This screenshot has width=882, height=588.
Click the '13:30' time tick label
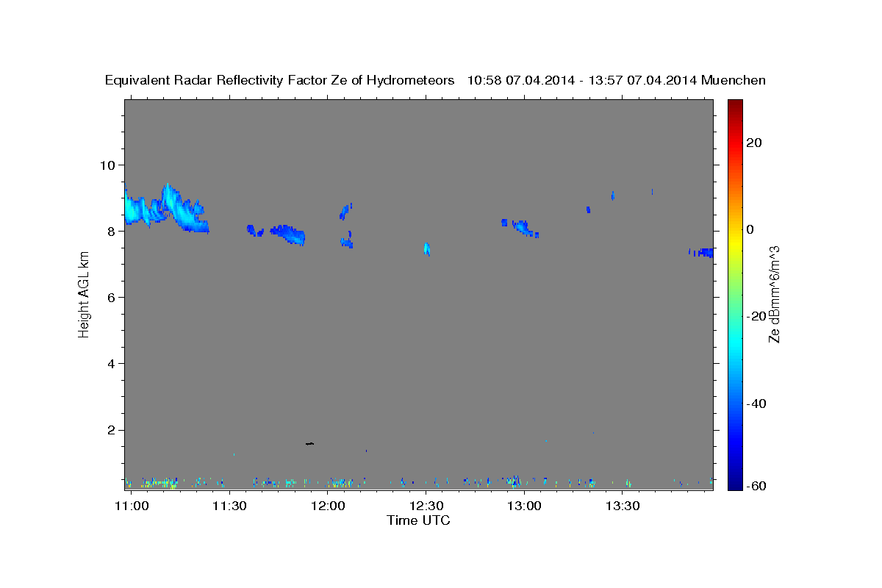point(623,506)
